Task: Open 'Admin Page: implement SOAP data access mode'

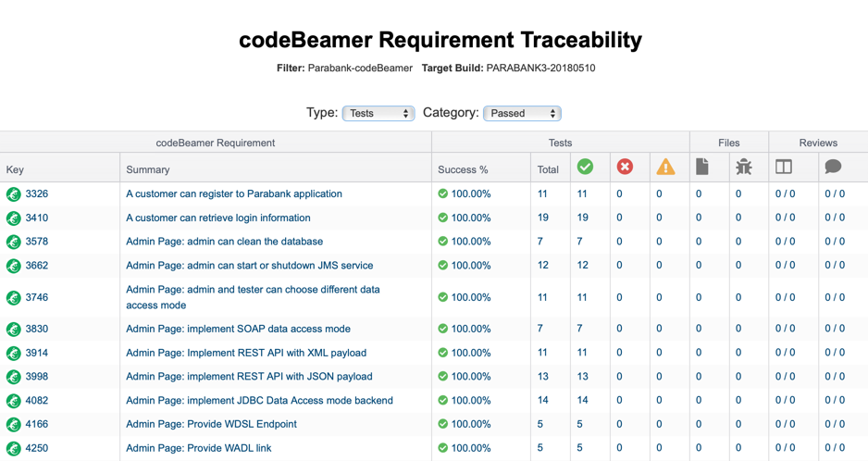Action: coord(238,329)
